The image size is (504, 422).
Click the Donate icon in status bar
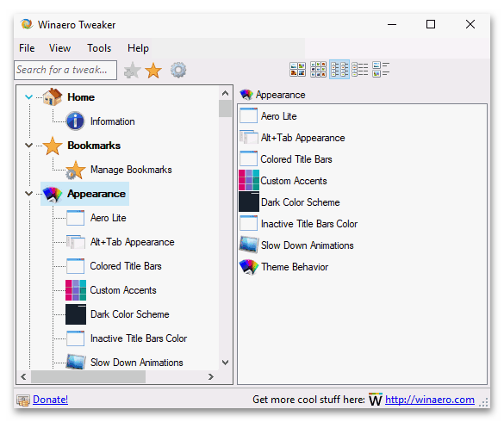[23, 400]
